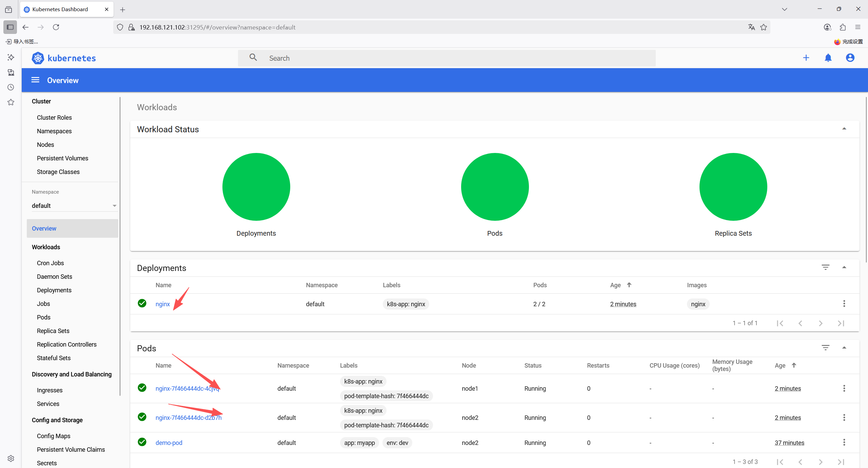868x468 pixels.
Task: Click the browser back arrow
Action: click(x=25, y=27)
